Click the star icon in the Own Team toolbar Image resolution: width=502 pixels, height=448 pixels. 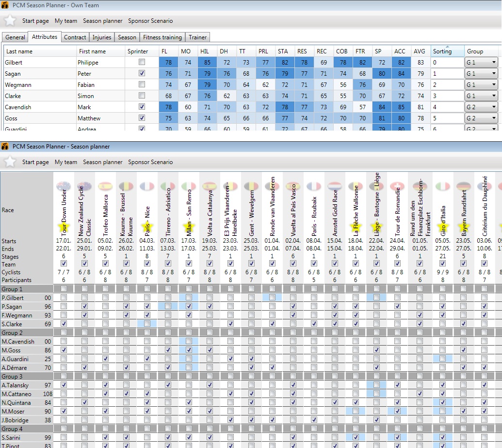pyautogui.click(x=10, y=21)
